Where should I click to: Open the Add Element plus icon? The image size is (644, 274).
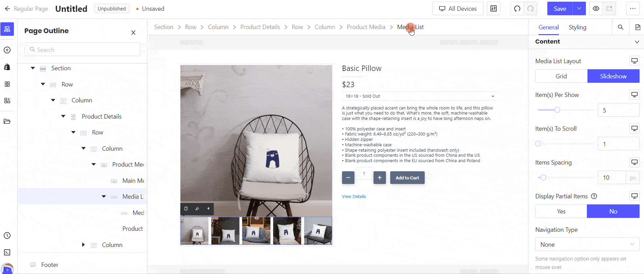(x=7, y=50)
